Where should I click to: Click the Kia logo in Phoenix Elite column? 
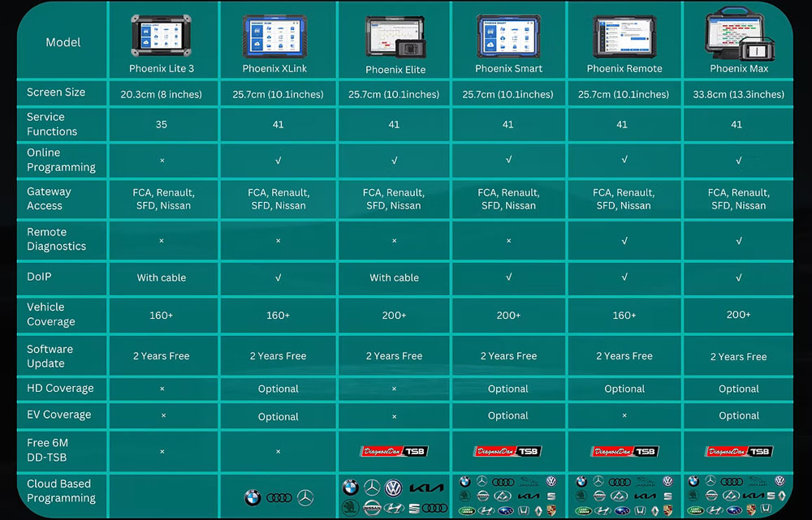coord(426,488)
